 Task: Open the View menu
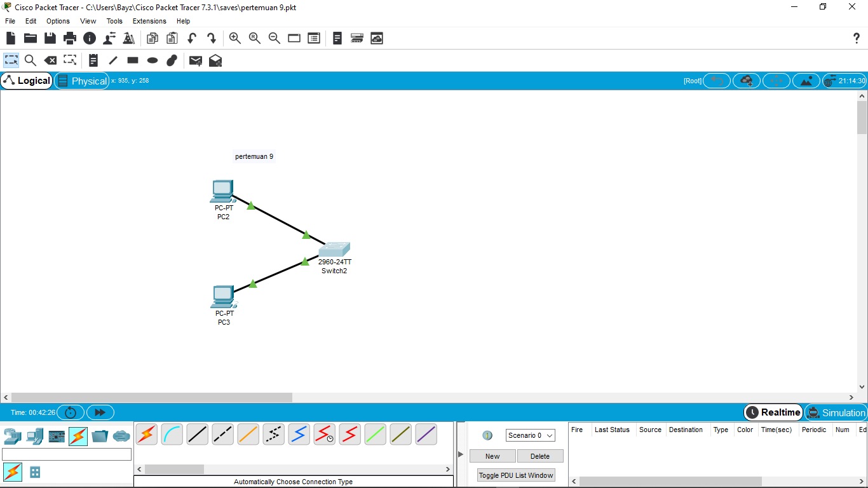pyautogui.click(x=88, y=21)
